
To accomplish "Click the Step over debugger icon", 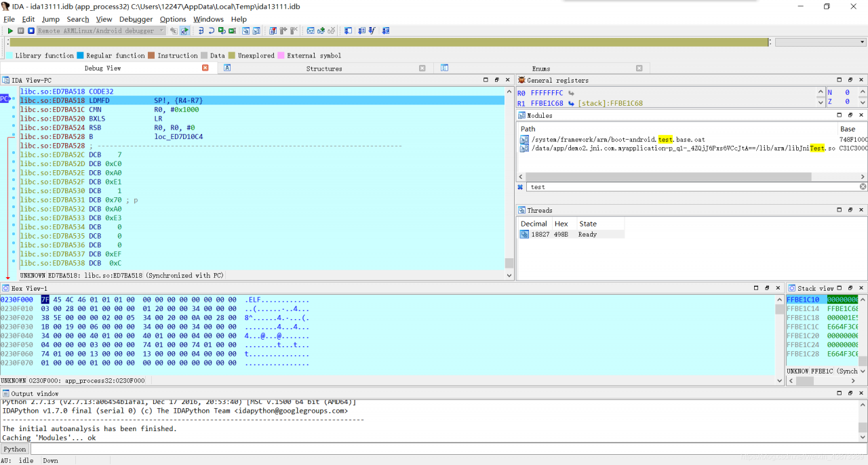I will pyautogui.click(x=212, y=31).
